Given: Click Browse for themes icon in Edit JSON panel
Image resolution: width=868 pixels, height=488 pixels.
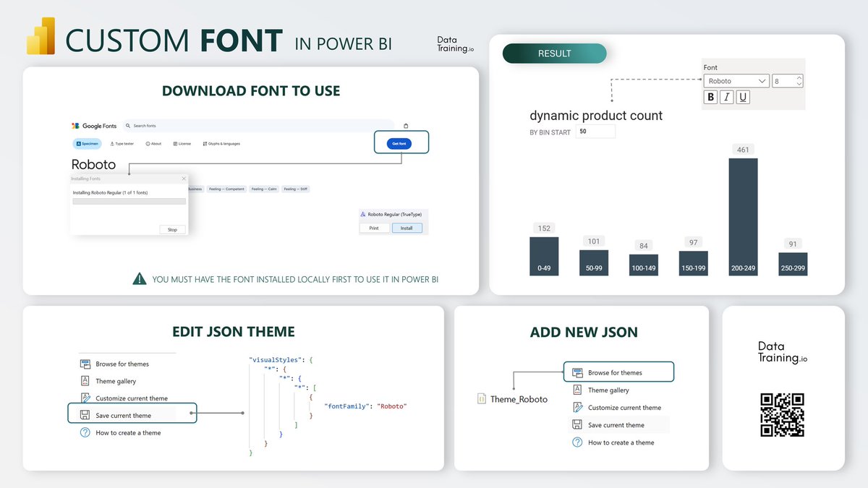Looking at the screenshot, I should pos(85,364).
